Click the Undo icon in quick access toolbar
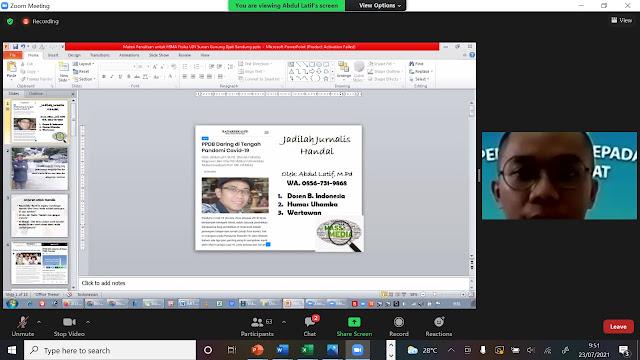Screen dimensions: 640x360 pyautogui.click(x=23, y=47)
